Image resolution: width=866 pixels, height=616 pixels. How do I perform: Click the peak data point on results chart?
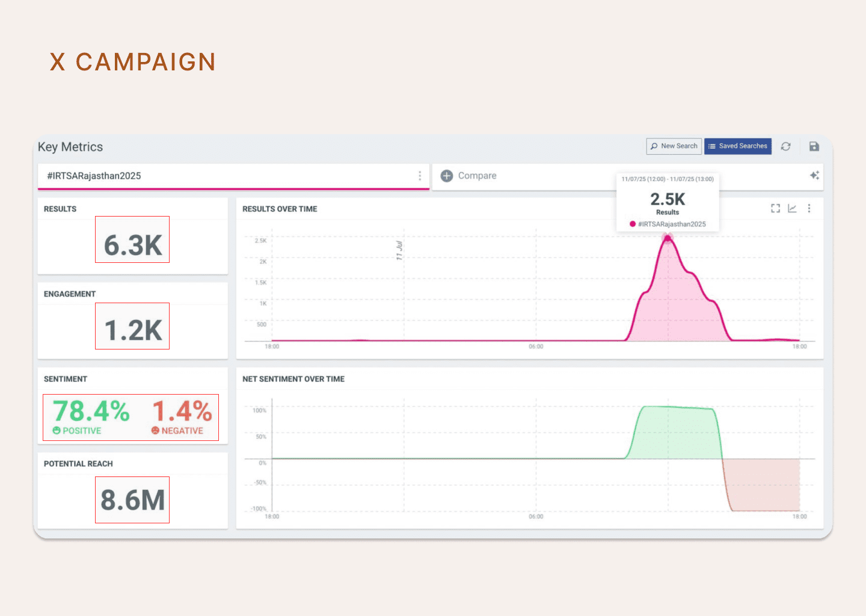(x=668, y=238)
